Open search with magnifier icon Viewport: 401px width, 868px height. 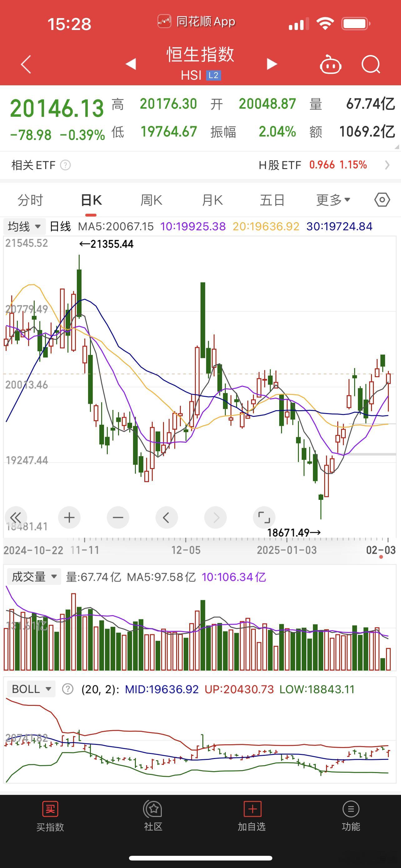[x=371, y=64]
